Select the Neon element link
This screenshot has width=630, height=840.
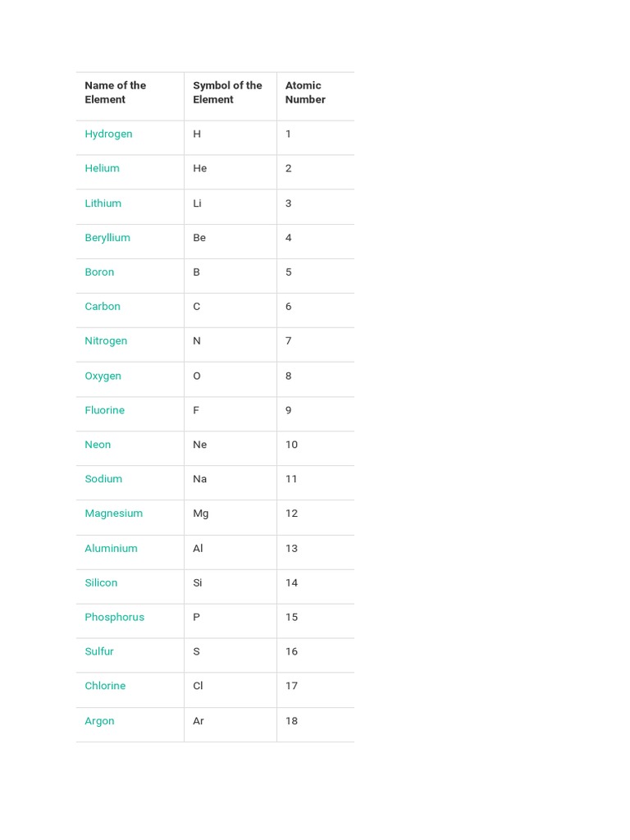[98, 445]
